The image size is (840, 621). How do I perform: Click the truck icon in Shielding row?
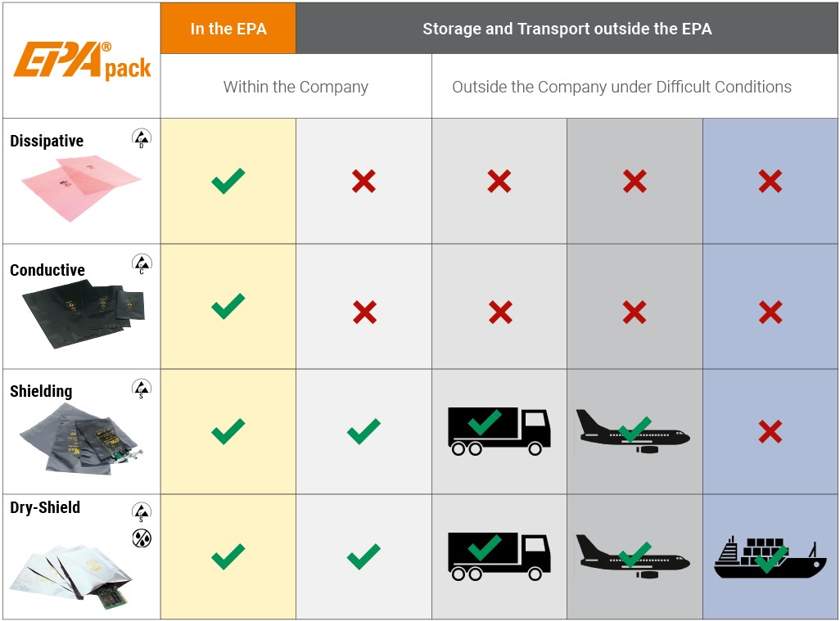point(499,431)
